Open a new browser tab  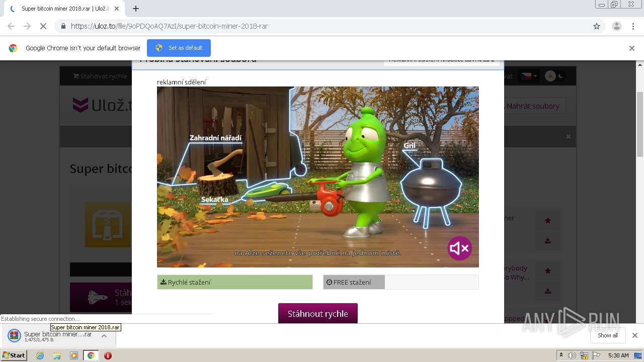[135, 9]
